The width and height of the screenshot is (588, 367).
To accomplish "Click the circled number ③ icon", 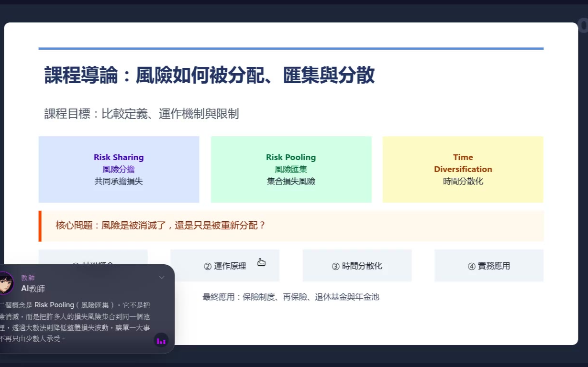I will pyautogui.click(x=335, y=266).
